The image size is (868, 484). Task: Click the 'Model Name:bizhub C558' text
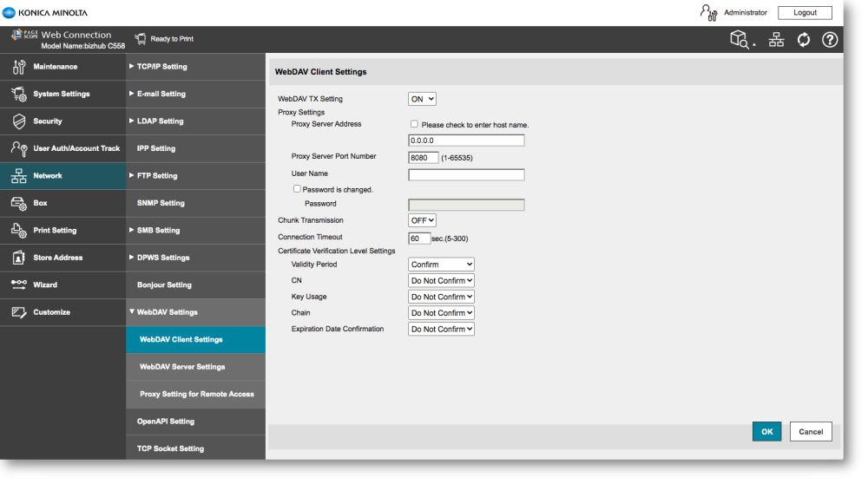83,46
